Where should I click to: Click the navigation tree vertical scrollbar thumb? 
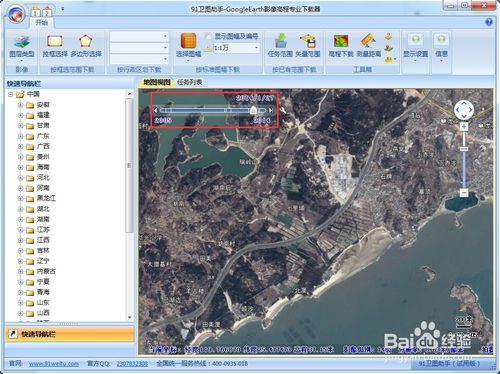click(130, 166)
